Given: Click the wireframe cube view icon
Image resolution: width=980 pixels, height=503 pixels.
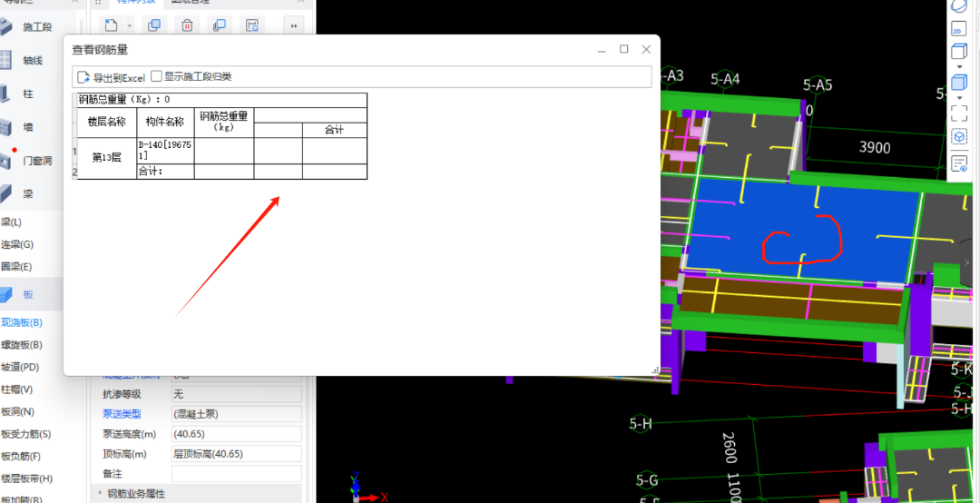Looking at the screenshot, I should [x=958, y=52].
